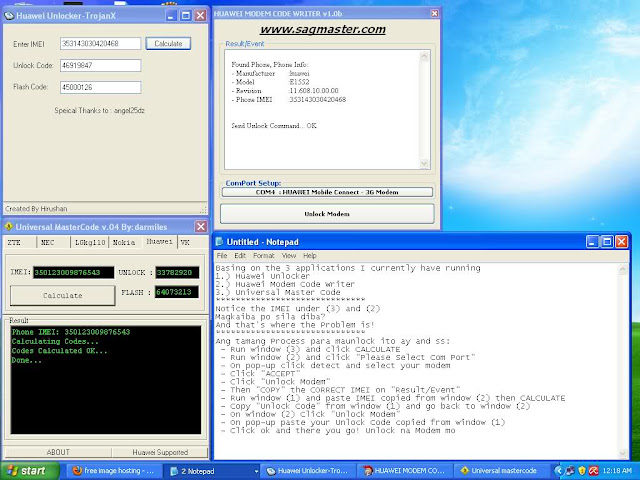The width and height of the screenshot is (640, 480).
Task: Open the Help menu in Notepad
Action: point(310,256)
